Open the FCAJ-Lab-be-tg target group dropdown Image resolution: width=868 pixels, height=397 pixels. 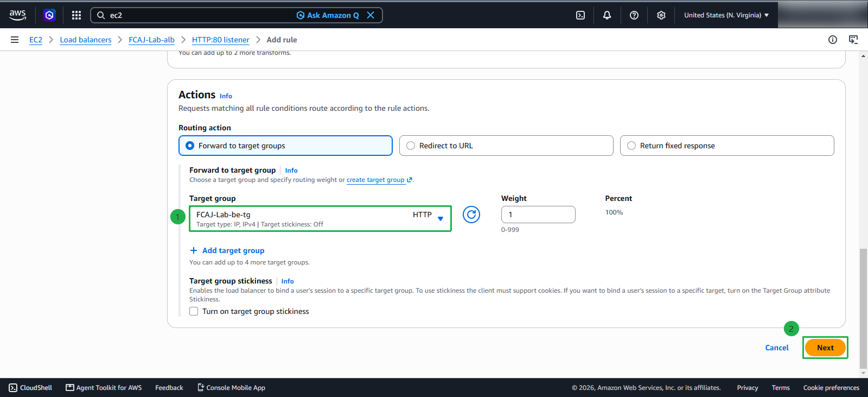pyautogui.click(x=320, y=218)
